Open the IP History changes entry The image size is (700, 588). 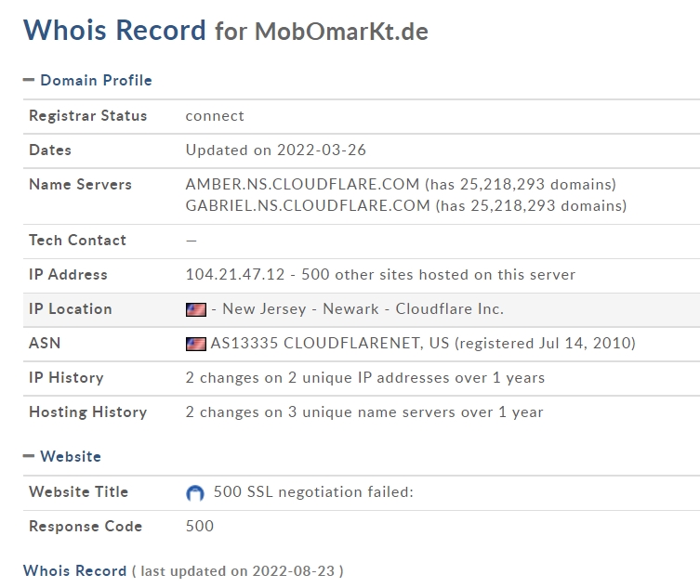coord(365,377)
